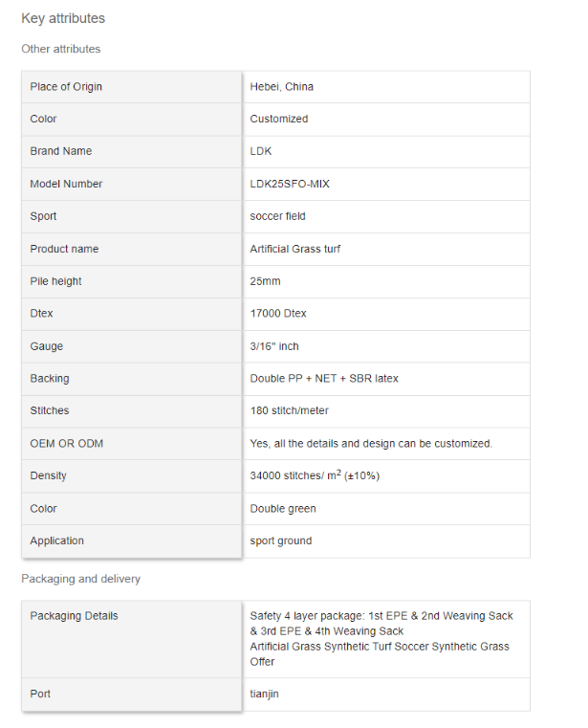This screenshot has height=728, width=588.
Task: Click the Key attributes heading
Action: tap(63, 18)
